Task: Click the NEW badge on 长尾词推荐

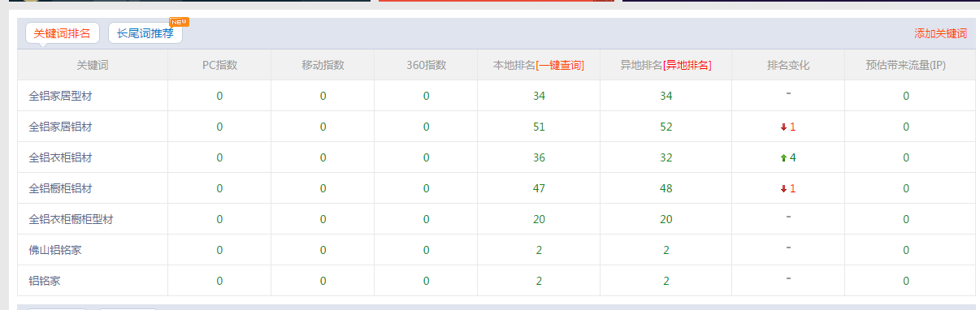Action: coord(179,21)
